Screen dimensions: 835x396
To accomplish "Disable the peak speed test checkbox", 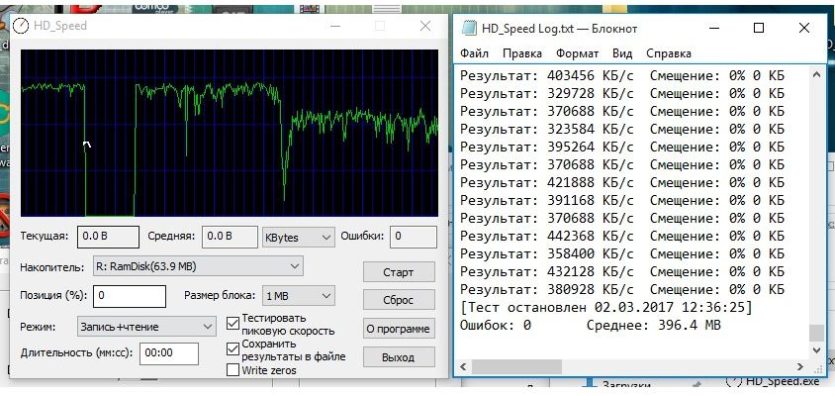I will coord(233,323).
